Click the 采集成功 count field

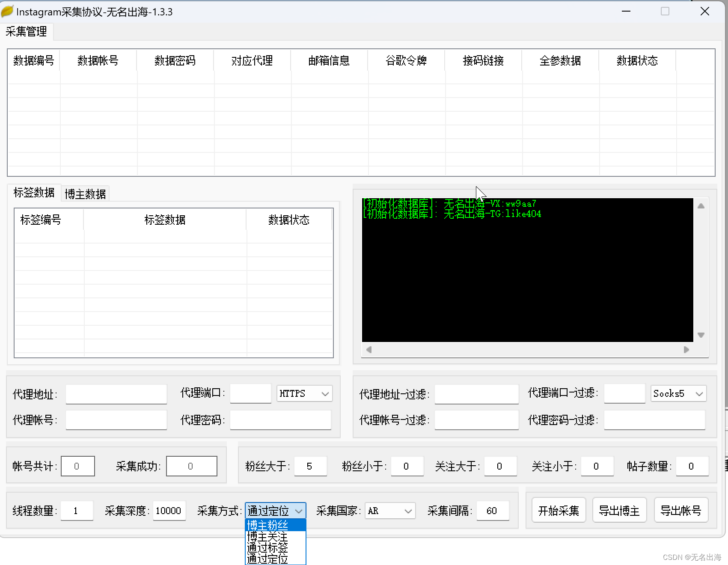pyautogui.click(x=192, y=466)
